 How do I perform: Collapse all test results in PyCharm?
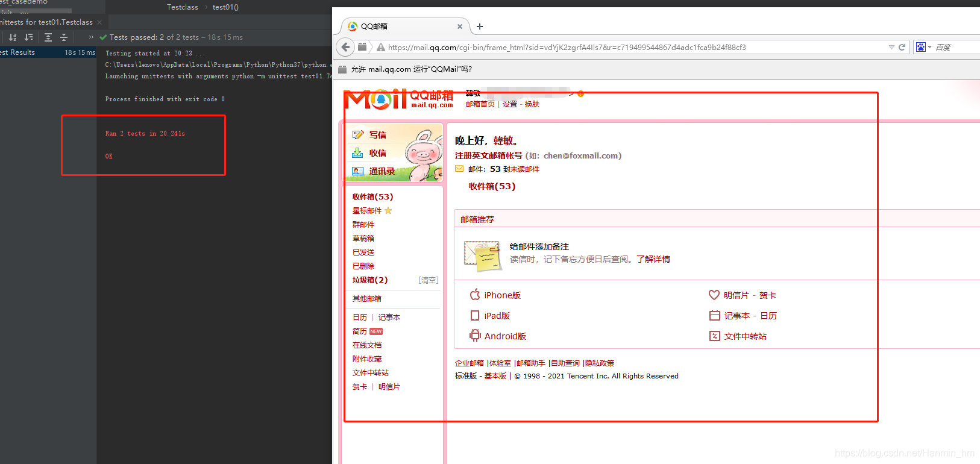pyautogui.click(x=63, y=37)
